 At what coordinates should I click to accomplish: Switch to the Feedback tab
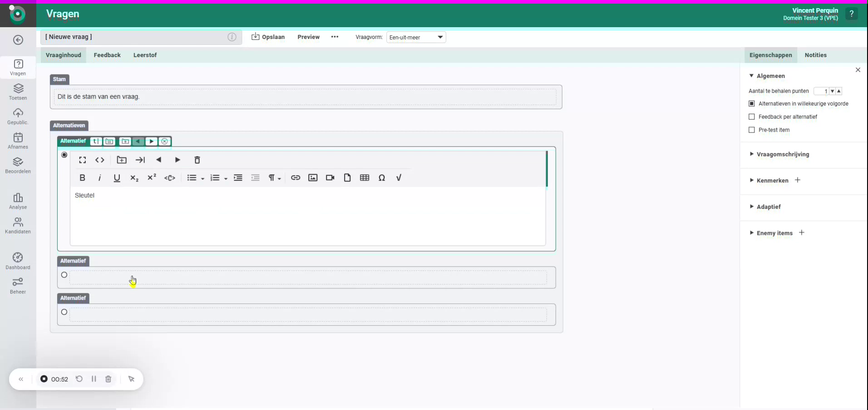(x=107, y=55)
